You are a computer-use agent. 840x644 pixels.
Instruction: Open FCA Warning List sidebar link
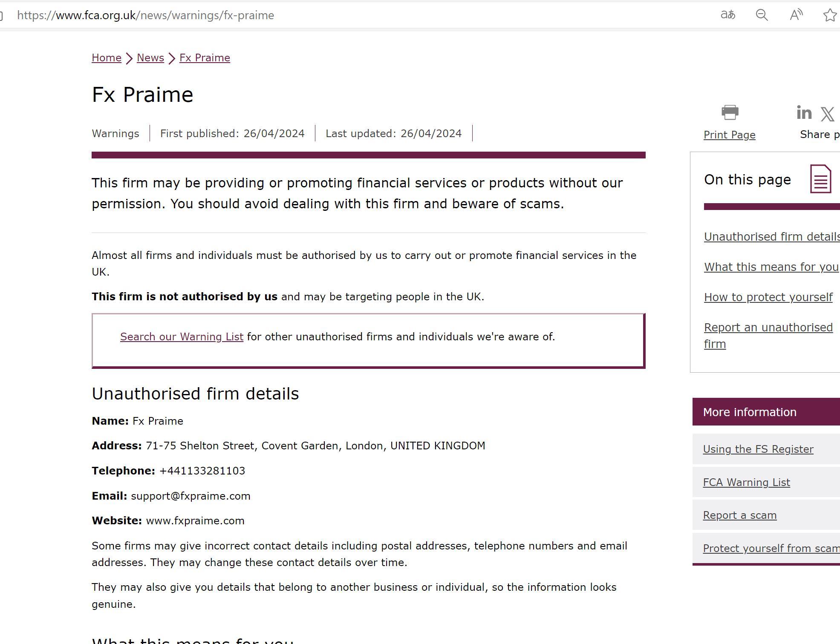[746, 483]
